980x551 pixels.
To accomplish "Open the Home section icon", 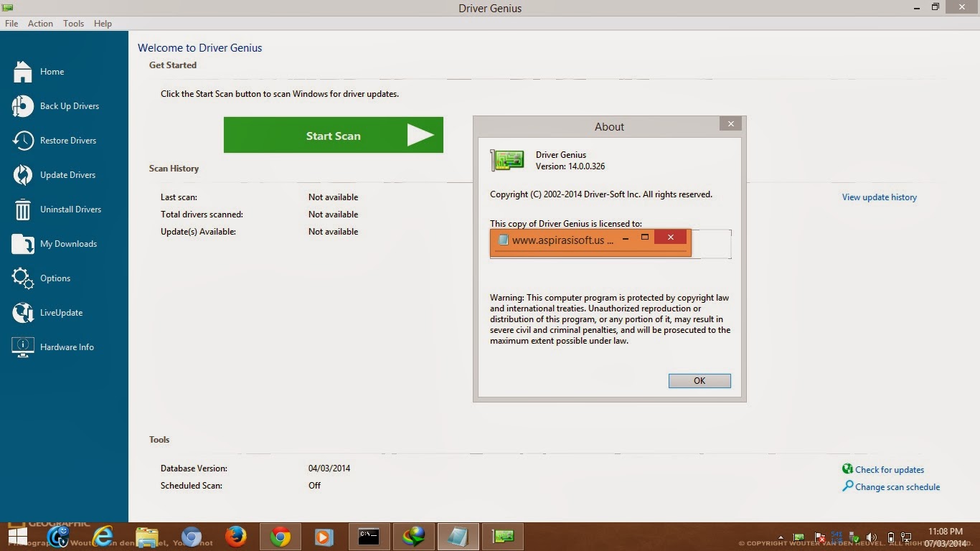I will pyautogui.click(x=23, y=72).
